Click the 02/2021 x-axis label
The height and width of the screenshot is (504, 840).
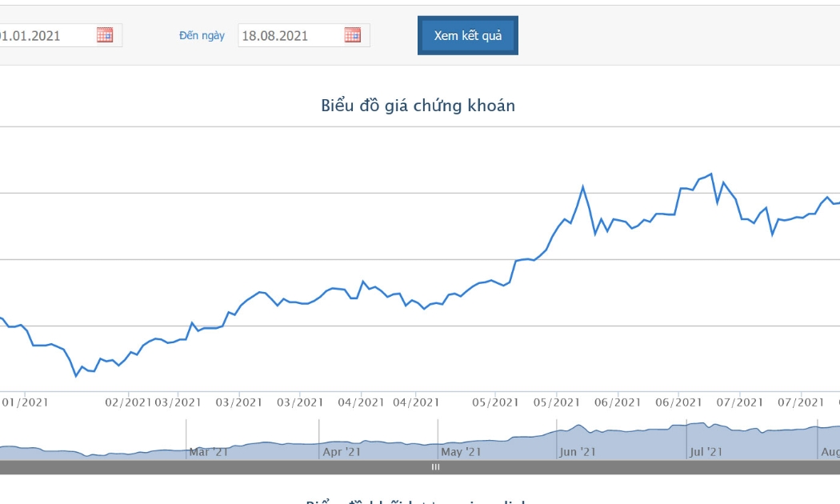pos(128,402)
